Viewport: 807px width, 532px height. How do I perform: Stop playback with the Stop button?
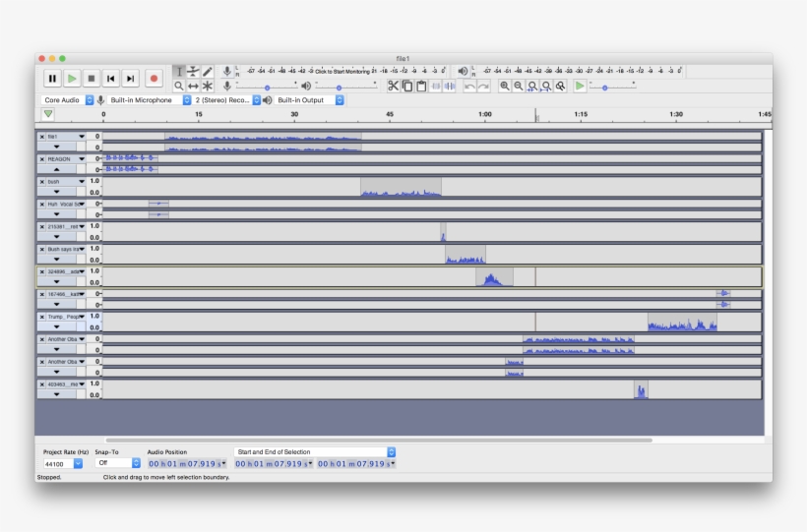point(92,79)
